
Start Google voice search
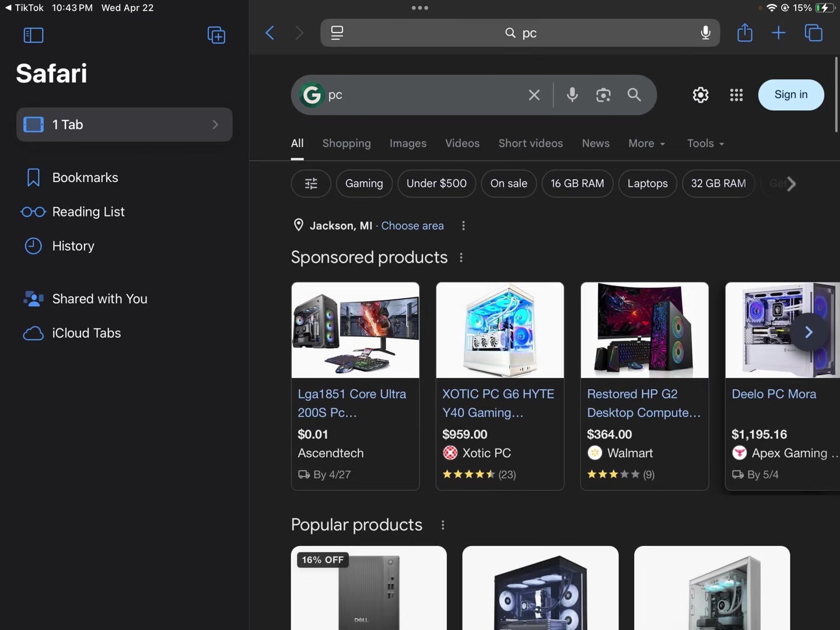[x=572, y=94]
